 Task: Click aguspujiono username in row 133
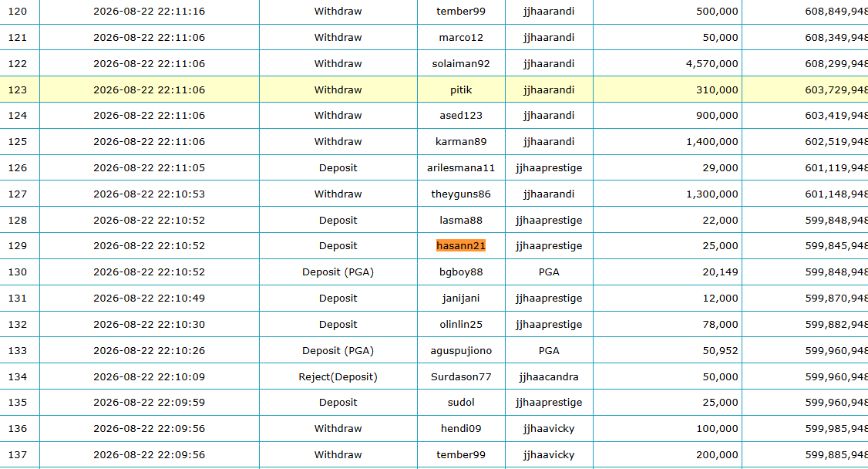point(460,350)
